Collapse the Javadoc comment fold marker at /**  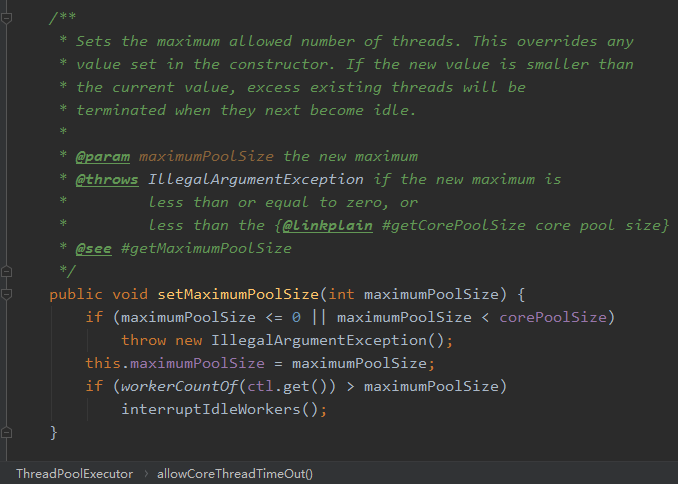[6, 18]
